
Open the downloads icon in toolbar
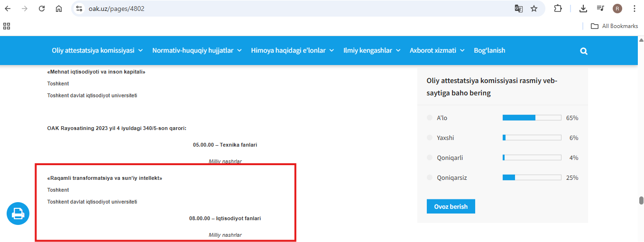coord(583,9)
